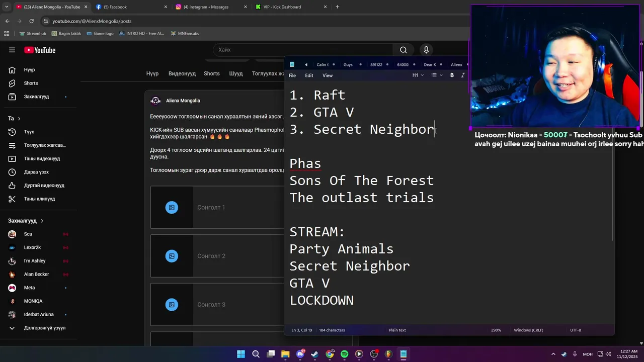Open Notepad File menu
This screenshot has height=362, width=644.
[x=292, y=75]
